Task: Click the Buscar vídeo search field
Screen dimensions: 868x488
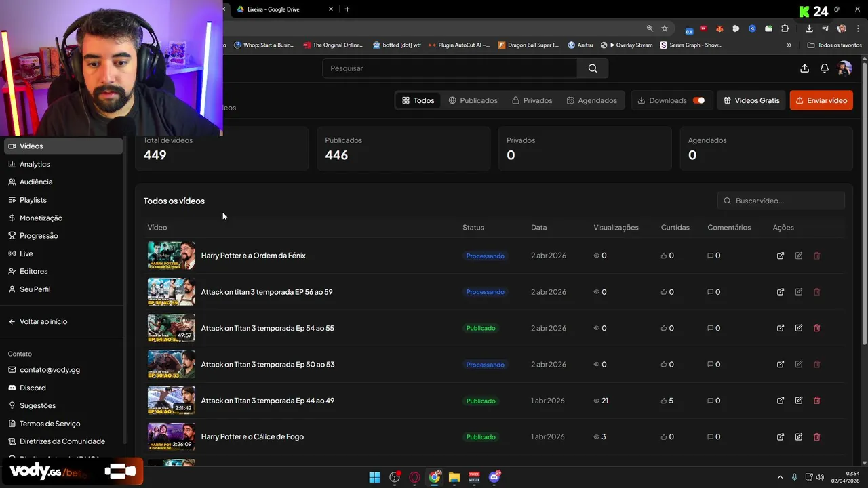Action: (781, 201)
